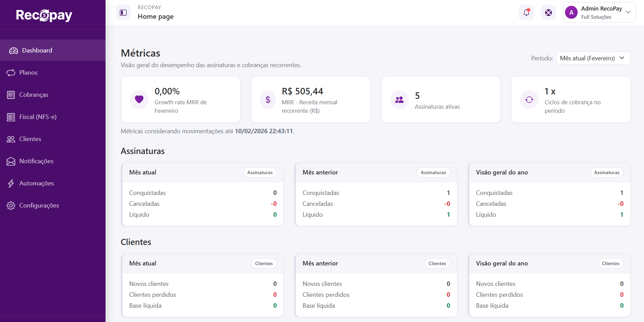Screen dimensions: 644x322
Task: Open Notificações in sidebar
Action: point(53,161)
